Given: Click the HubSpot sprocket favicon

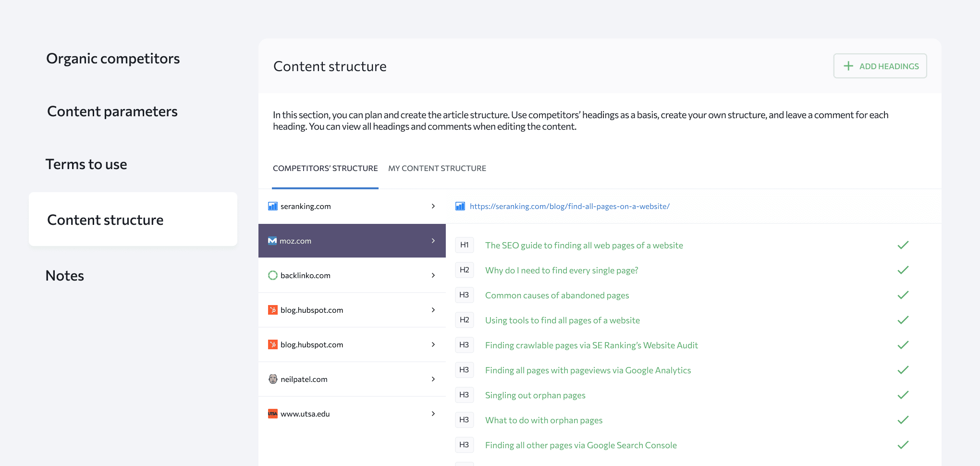Looking at the screenshot, I should tap(272, 310).
